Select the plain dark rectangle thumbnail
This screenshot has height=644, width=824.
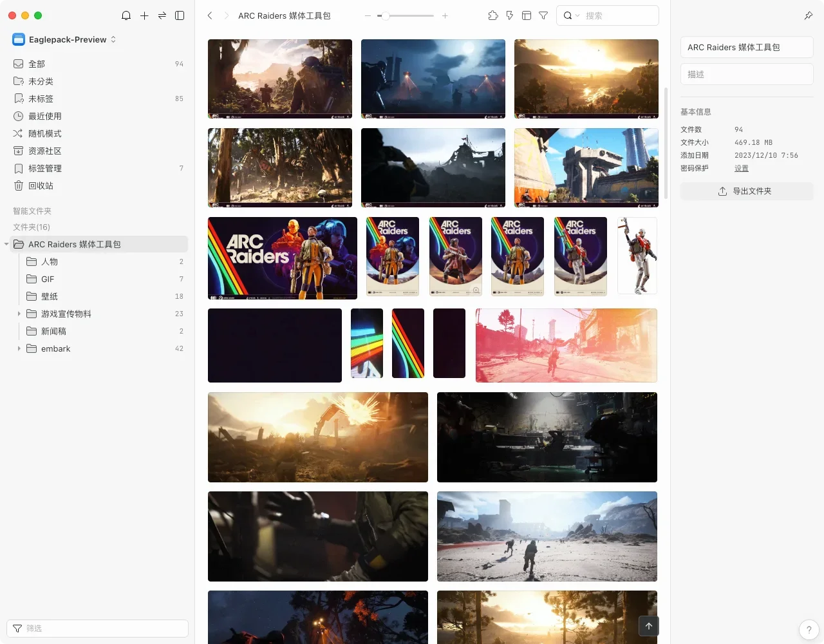coord(275,345)
